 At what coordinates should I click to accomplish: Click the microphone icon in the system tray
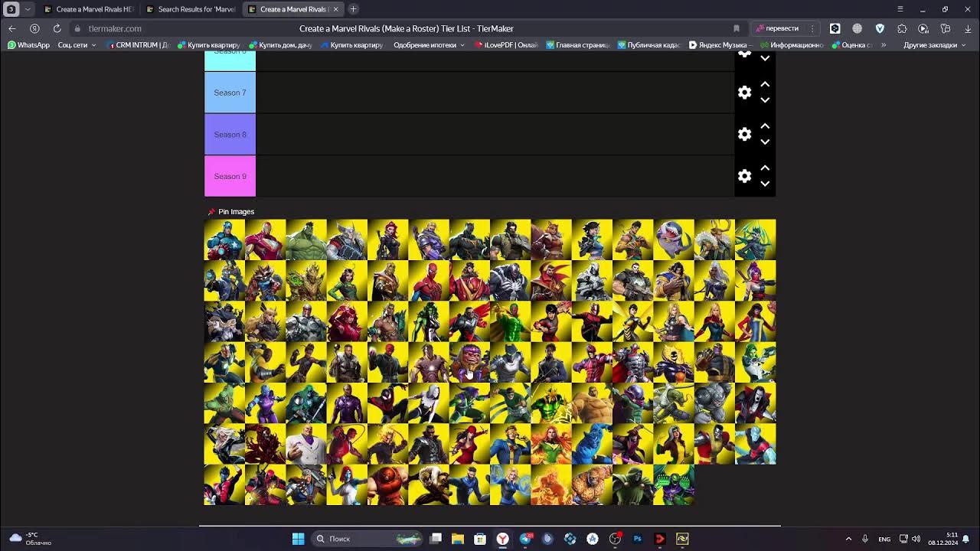865,539
